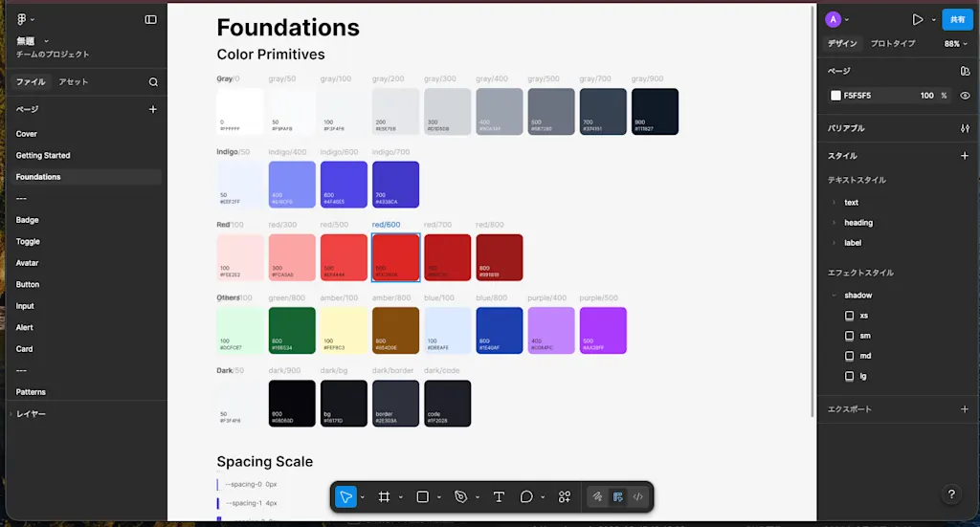Switch to the デザイン tab
This screenshot has width=980, height=527.
coord(842,44)
